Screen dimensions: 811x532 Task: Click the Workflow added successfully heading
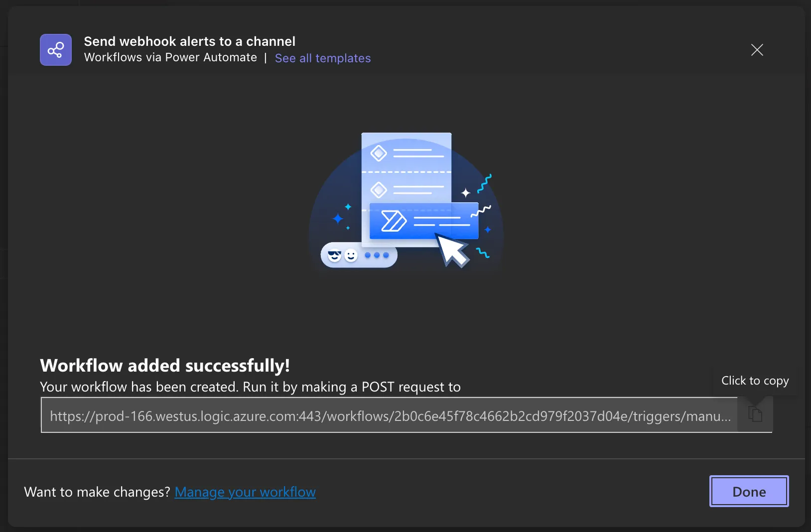tap(165, 366)
